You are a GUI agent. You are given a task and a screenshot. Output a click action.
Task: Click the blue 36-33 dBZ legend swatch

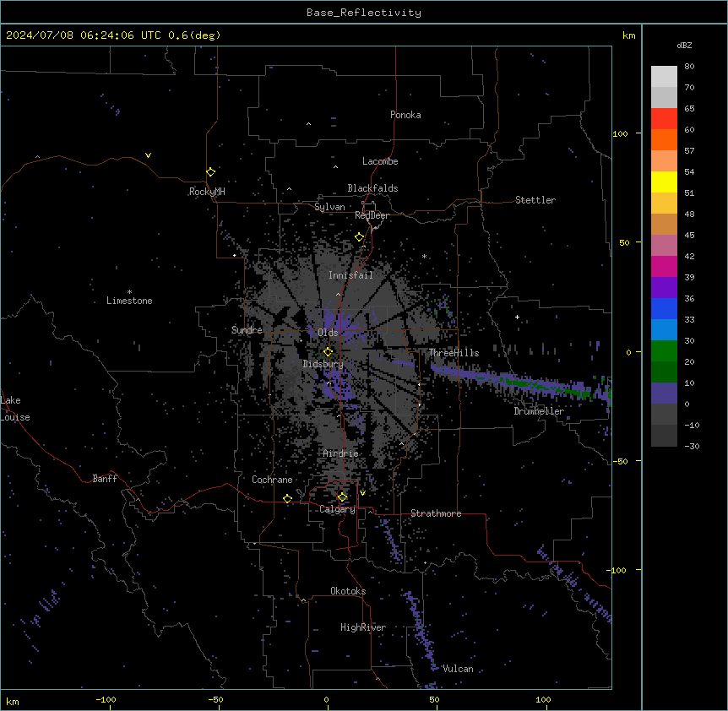tap(664, 308)
